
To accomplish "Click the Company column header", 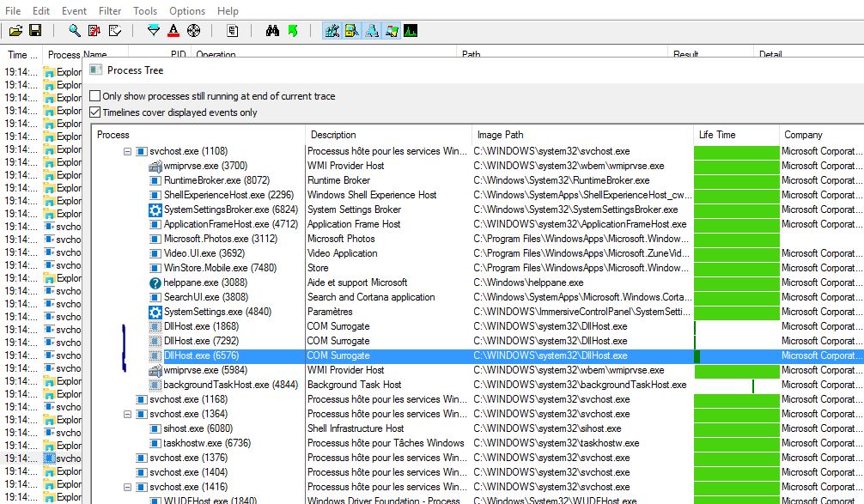I will 821,135.
